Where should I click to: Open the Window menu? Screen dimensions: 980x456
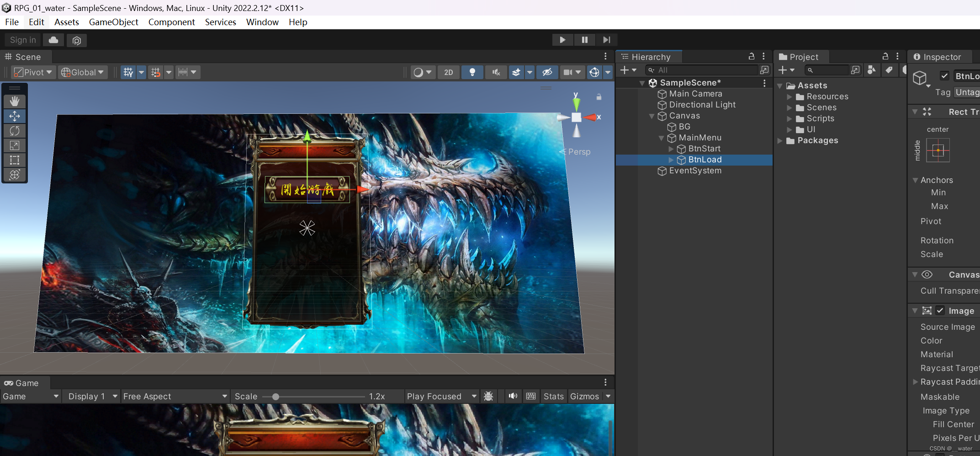pyautogui.click(x=262, y=22)
